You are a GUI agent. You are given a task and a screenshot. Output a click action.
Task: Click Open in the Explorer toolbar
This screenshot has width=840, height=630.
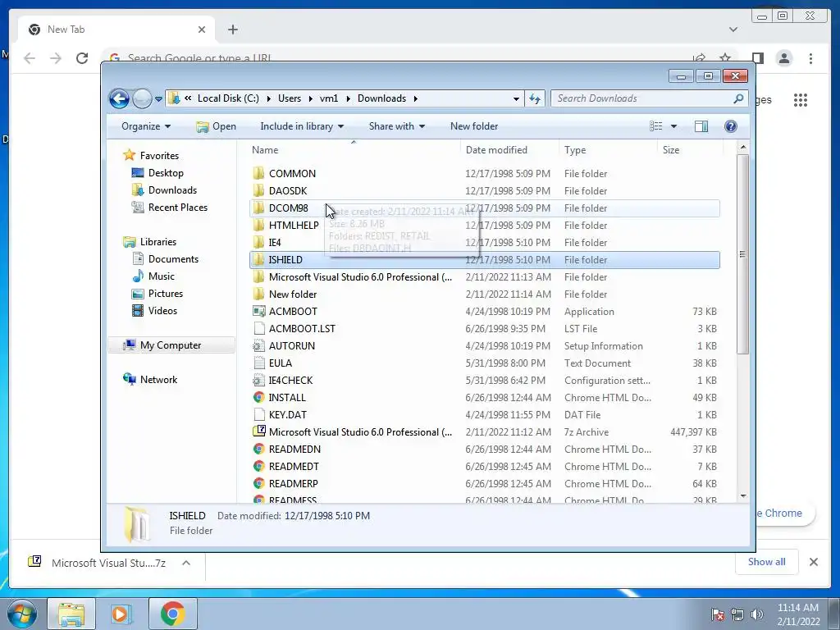click(216, 126)
